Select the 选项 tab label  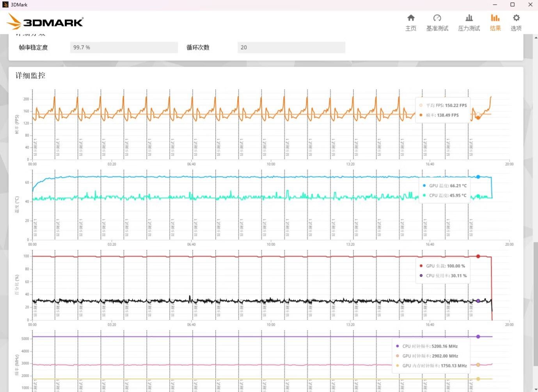[516, 28]
